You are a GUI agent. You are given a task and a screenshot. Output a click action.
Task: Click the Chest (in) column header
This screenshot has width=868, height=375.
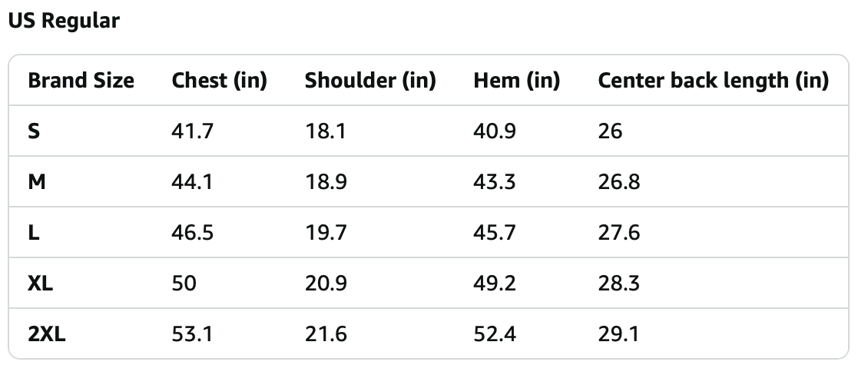point(219,81)
